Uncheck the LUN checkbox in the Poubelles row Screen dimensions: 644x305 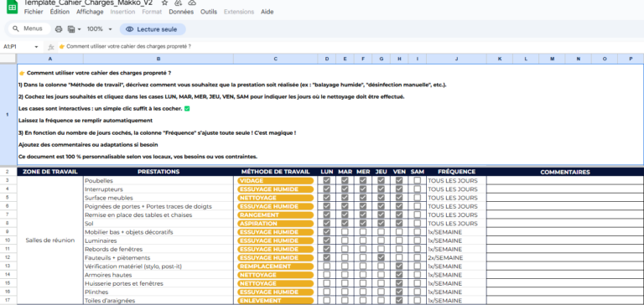coord(327,181)
